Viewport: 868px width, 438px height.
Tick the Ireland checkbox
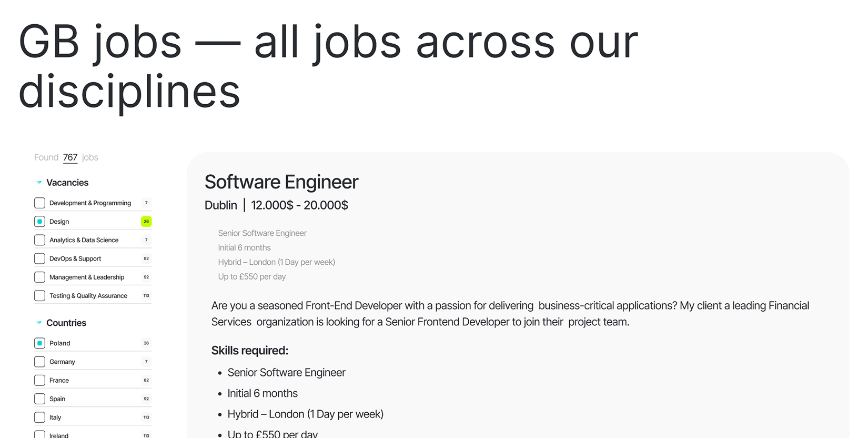coord(39,435)
